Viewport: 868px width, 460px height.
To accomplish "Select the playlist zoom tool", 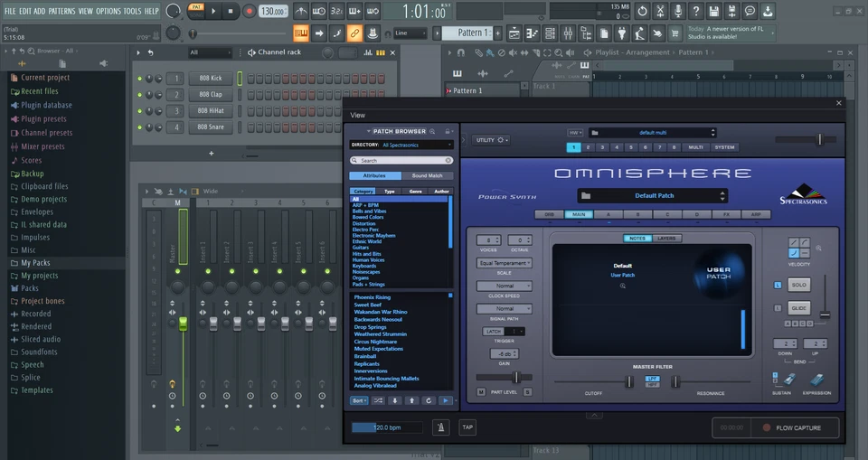I will (559, 52).
